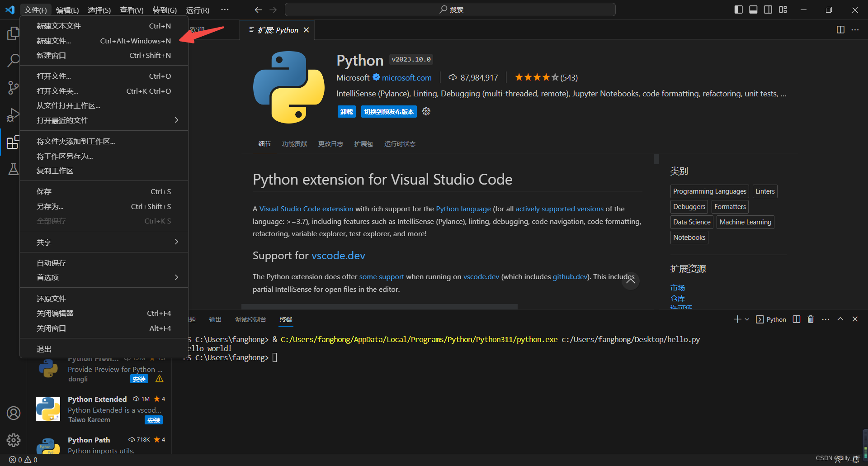Screen dimensions: 868x466
Task: Click the 卸载 button
Action: point(347,112)
